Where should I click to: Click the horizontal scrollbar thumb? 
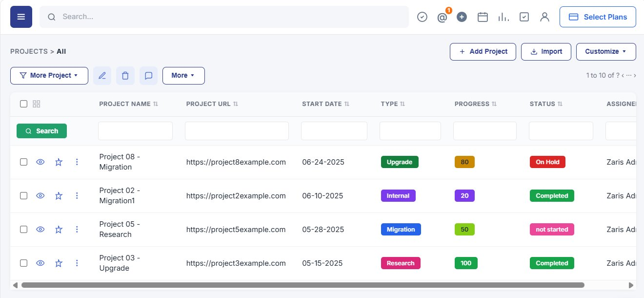302,285
